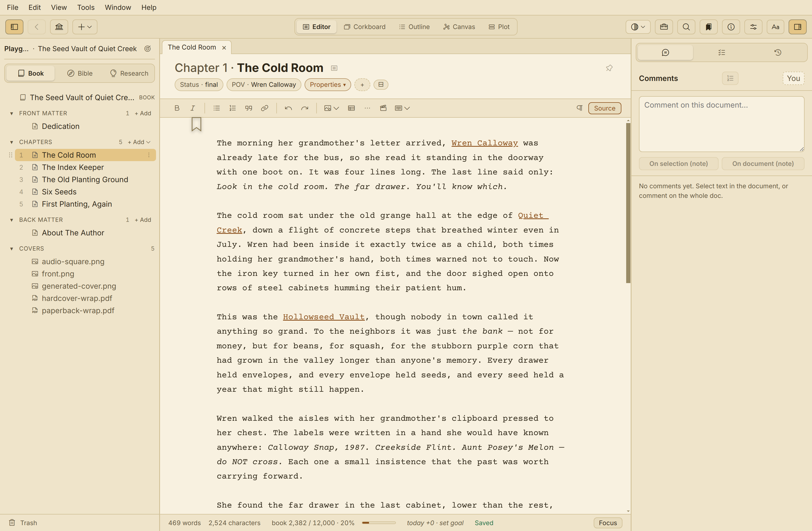Type in the comment text field

(x=721, y=124)
